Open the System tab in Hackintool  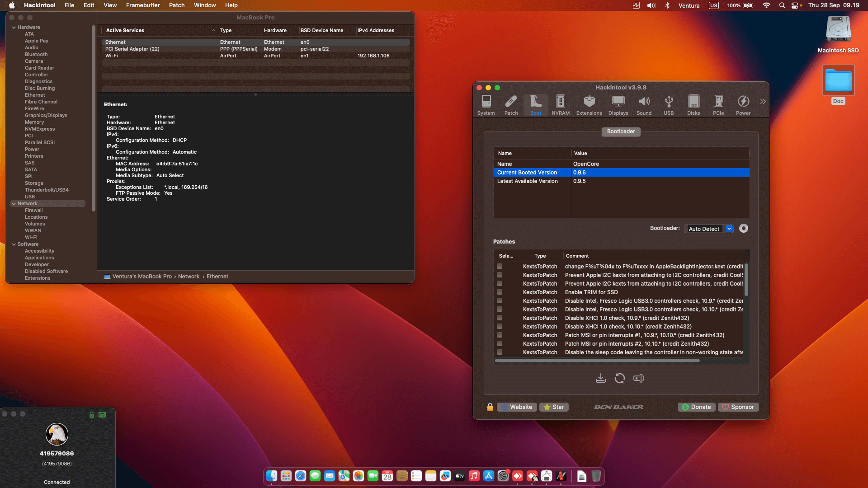click(486, 104)
